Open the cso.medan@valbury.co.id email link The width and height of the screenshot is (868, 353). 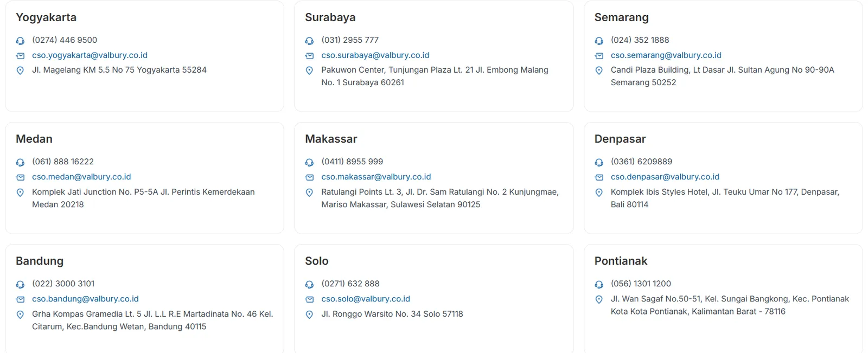[81, 177]
